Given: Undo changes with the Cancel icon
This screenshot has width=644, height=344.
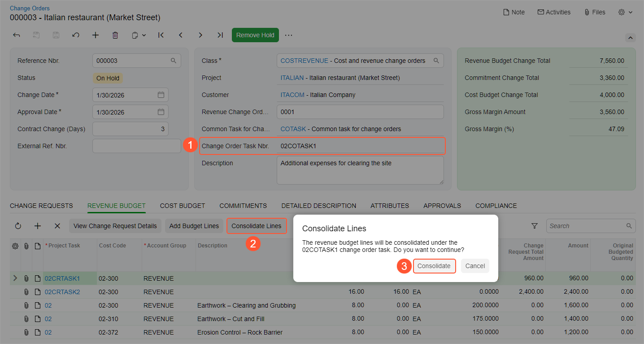Looking at the screenshot, I should coord(76,35).
